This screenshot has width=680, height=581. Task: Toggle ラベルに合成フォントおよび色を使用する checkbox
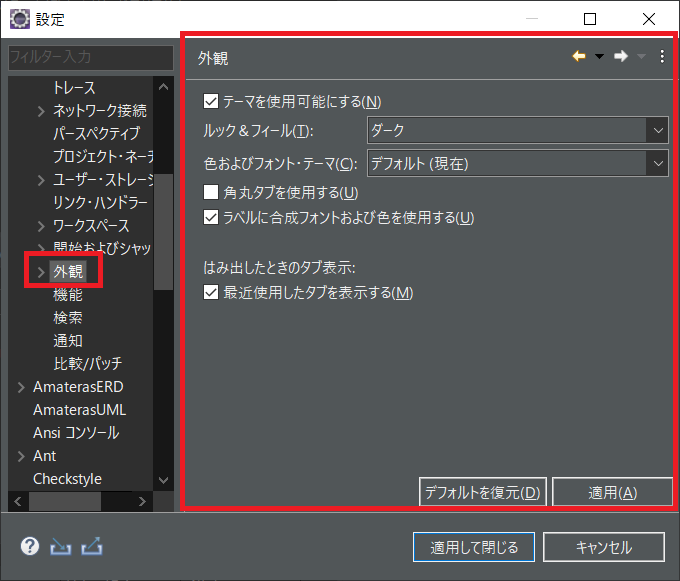[x=211, y=217]
